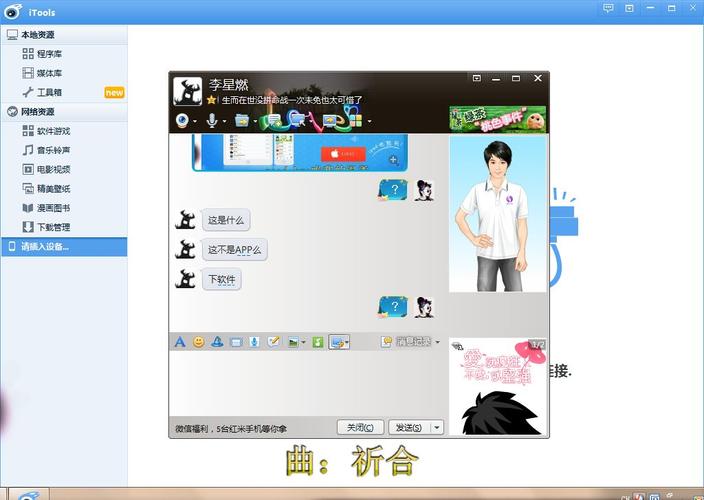704x500 pixels.
Task: Click the voice message microphone icon
Action: (255, 342)
